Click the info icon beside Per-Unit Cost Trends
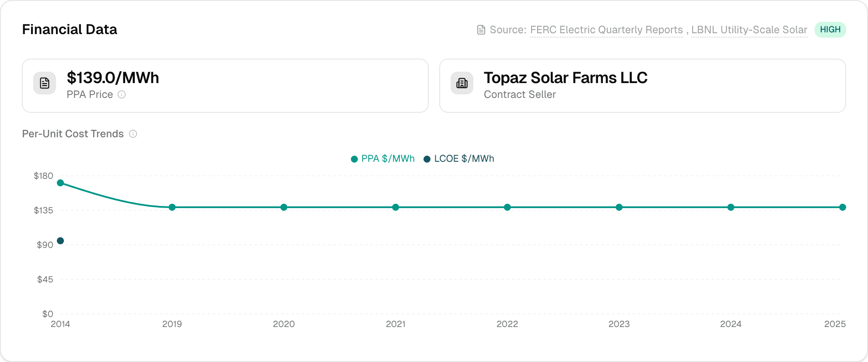 pos(133,134)
